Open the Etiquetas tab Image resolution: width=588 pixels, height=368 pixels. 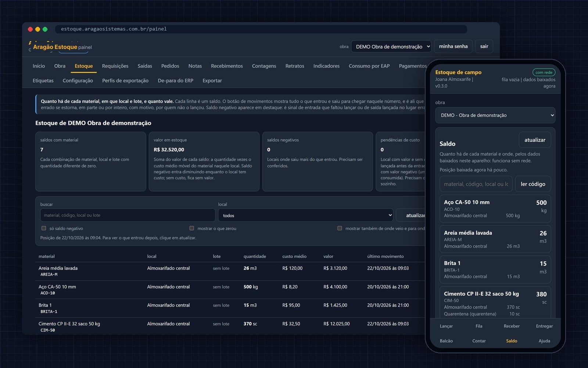coord(43,81)
